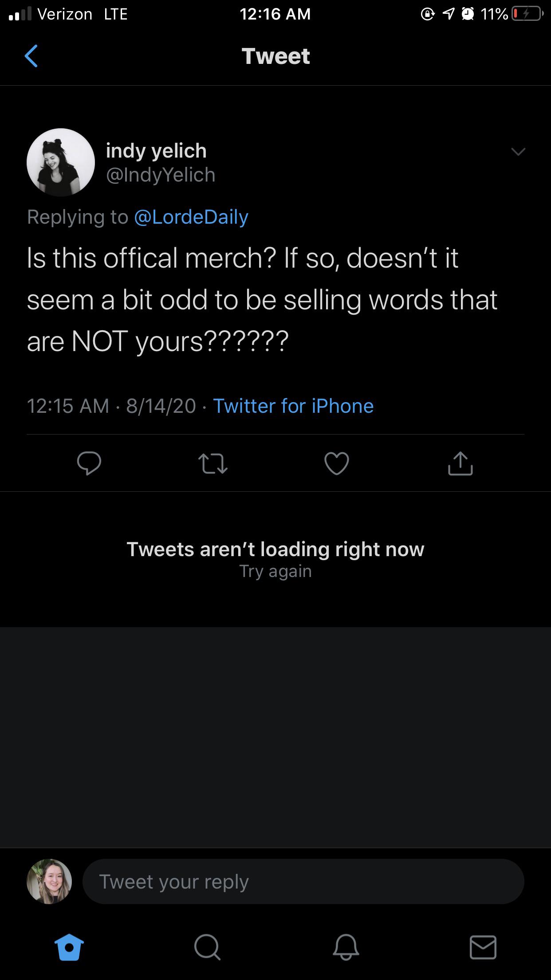Open the Messages envelope tab
Image resolution: width=551 pixels, height=980 pixels.
click(483, 947)
